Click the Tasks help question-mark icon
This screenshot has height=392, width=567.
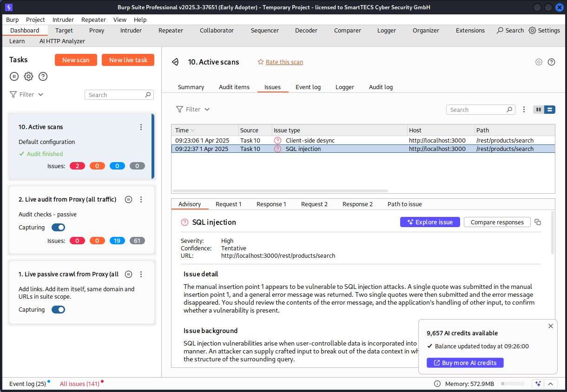coord(43,76)
